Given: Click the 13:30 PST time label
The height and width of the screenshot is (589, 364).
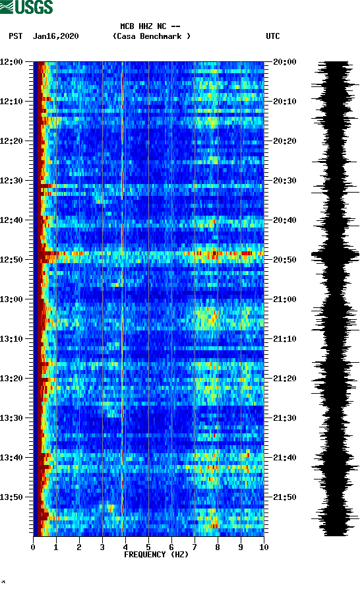Looking at the screenshot, I should click(x=12, y=418).
